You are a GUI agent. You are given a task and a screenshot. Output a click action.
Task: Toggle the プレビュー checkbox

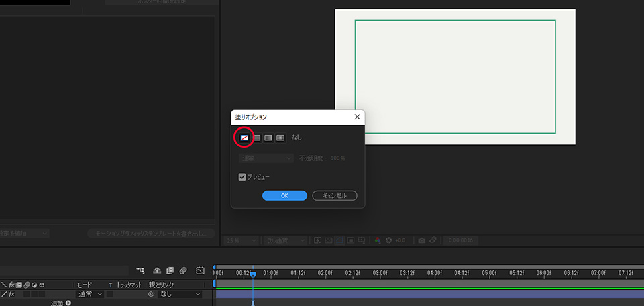[x=242, y=177]
